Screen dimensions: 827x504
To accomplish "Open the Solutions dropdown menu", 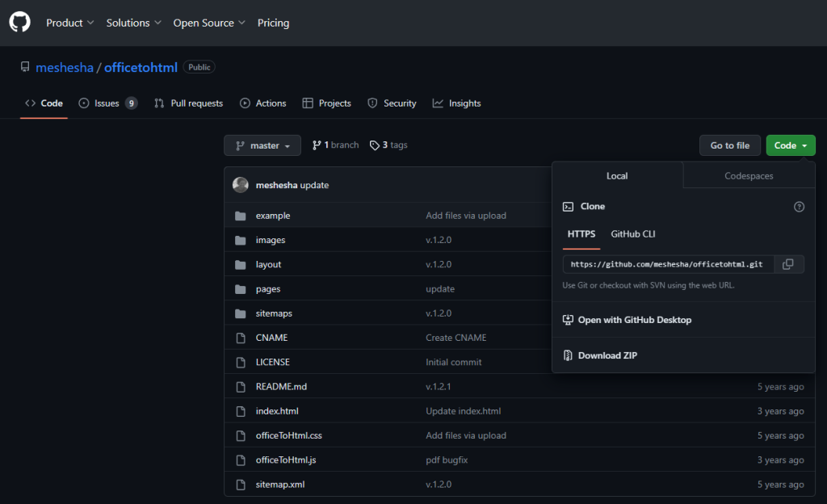I will point(133,23).
